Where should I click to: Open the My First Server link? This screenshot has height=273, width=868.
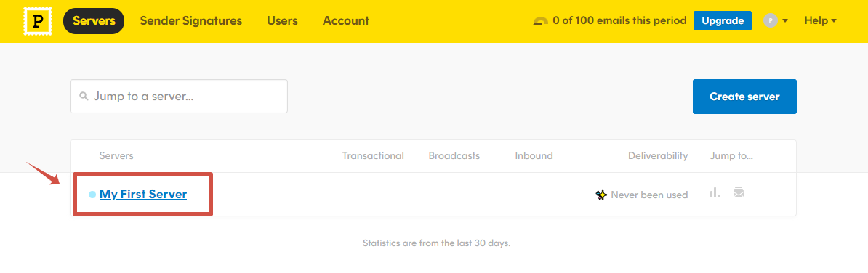click(143, 195)
